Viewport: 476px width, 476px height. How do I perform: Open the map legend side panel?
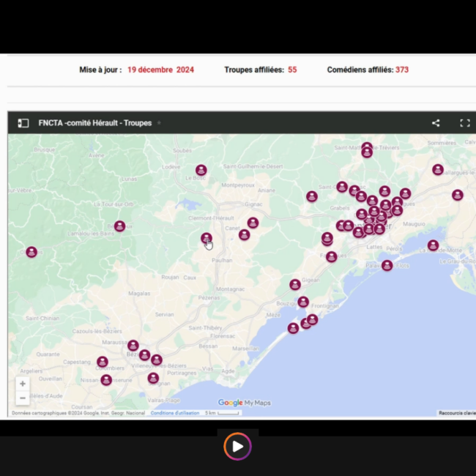click(x=23, y=123)
